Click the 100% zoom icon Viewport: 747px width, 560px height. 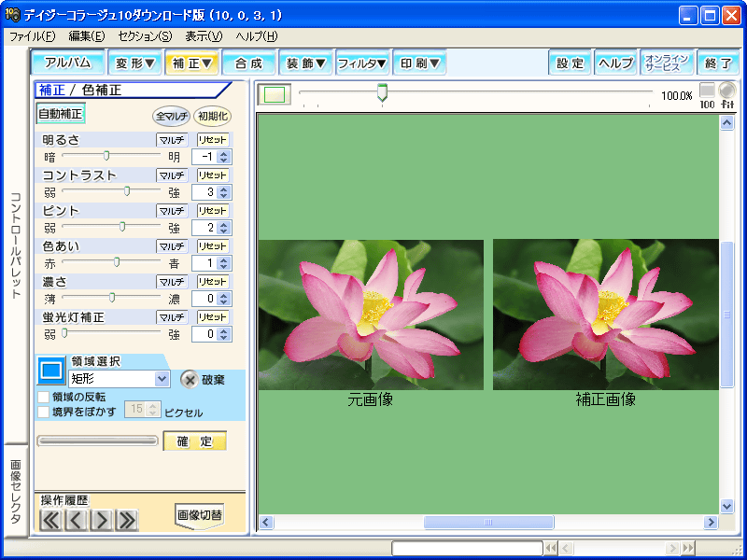tap(707, 95)
